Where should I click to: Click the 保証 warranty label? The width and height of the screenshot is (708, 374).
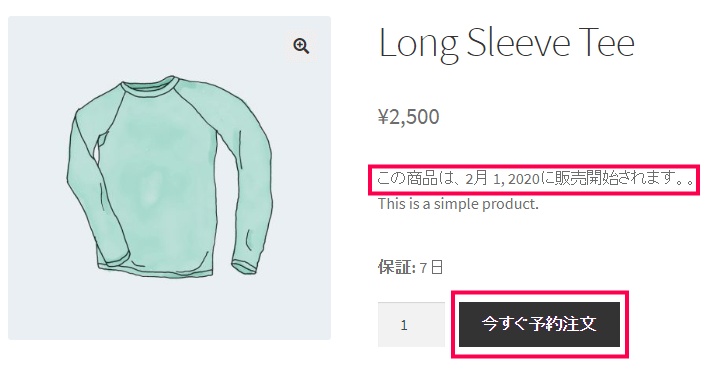pyautogui.click(x=396, y=267)
